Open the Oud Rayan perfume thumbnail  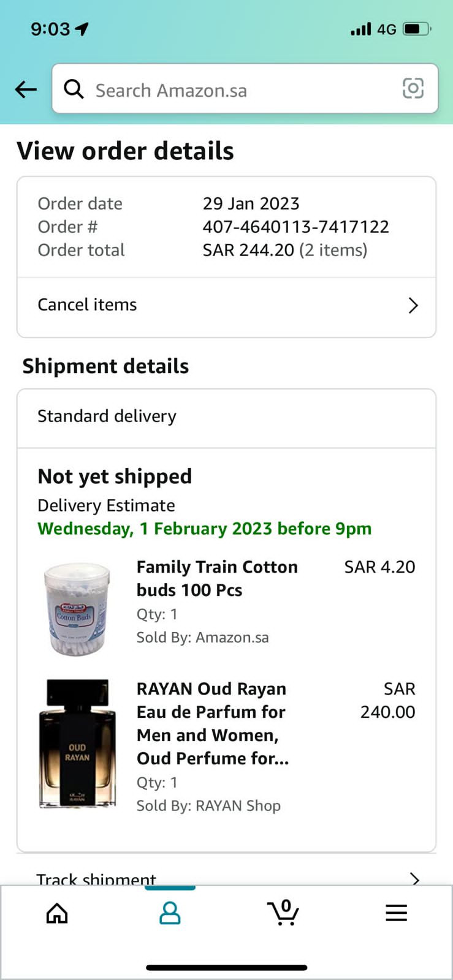click(x=77, y=743)
